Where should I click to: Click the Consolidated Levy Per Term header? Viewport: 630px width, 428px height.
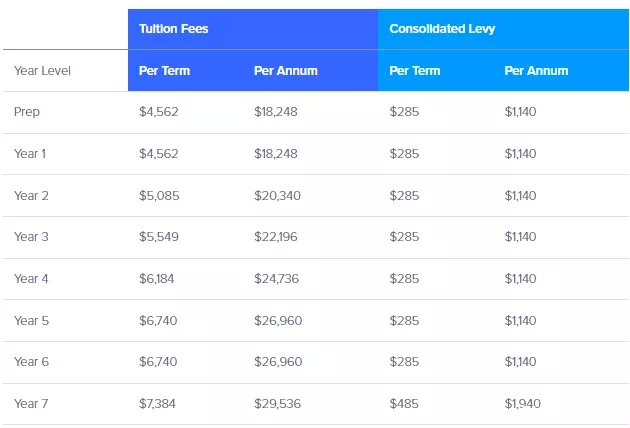pyautogui.click(x=415, y=71)
